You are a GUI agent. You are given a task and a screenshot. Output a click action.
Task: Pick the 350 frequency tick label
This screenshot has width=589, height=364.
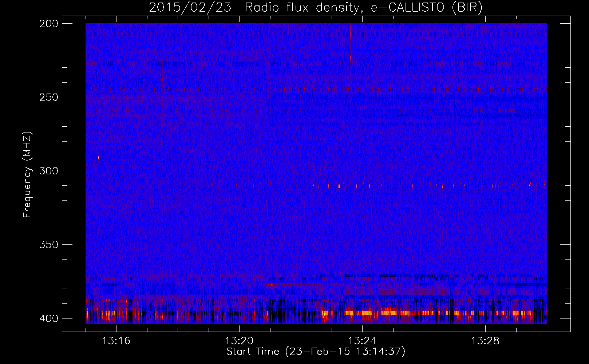click(49, 245)
